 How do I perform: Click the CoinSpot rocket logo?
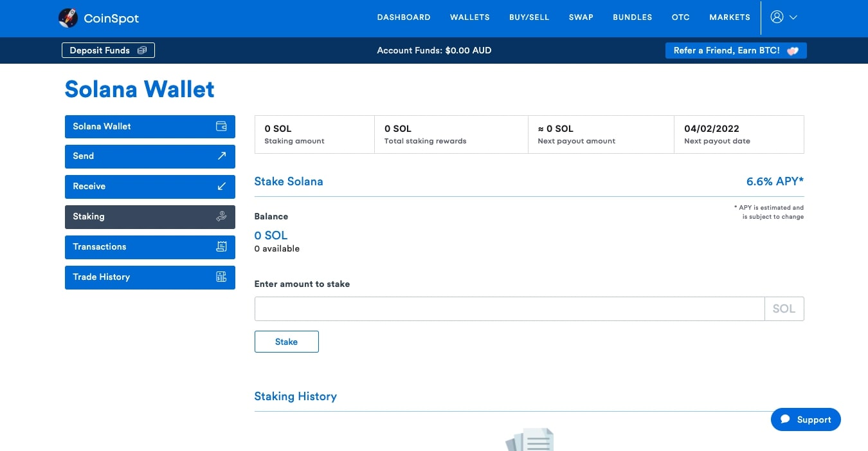(68, 18)
